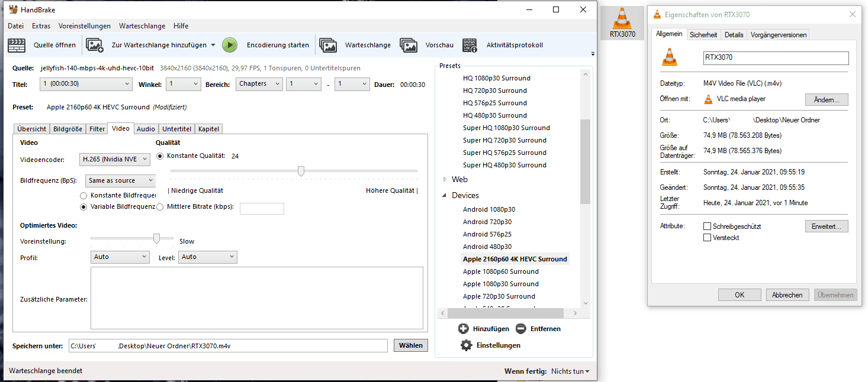Image resolution: width=868 pixels, height=382 pixels.
Task: Open Warteschlange via its stacked images icon
Action: (328, 45)
